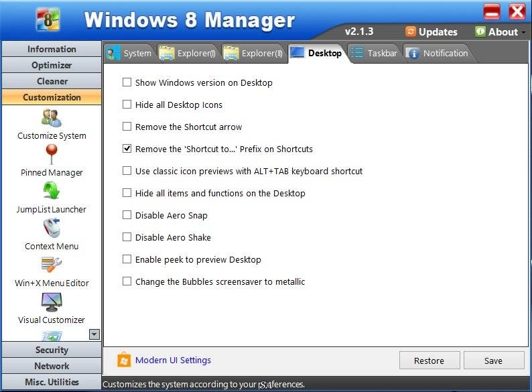Switch to the System tab
The image size is (532, 392).
tap(129, 54)
